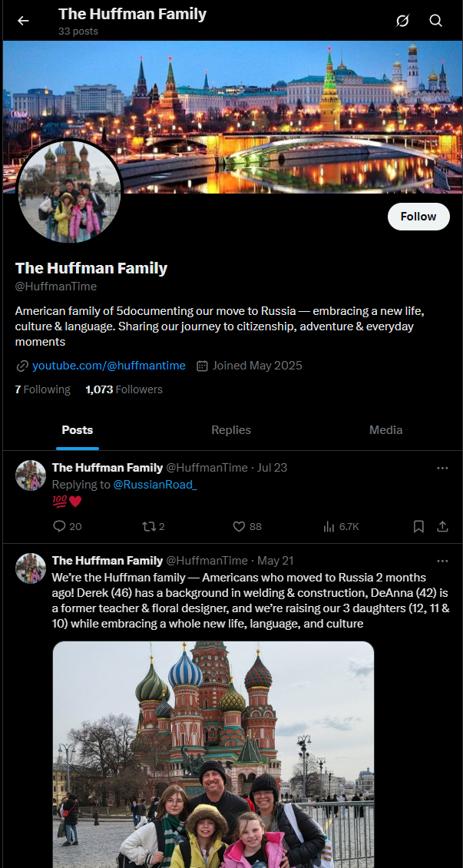The height and width of the screenshot is (868, 463).
Task: Share the Jul 23 post
Action: [442, 526]
